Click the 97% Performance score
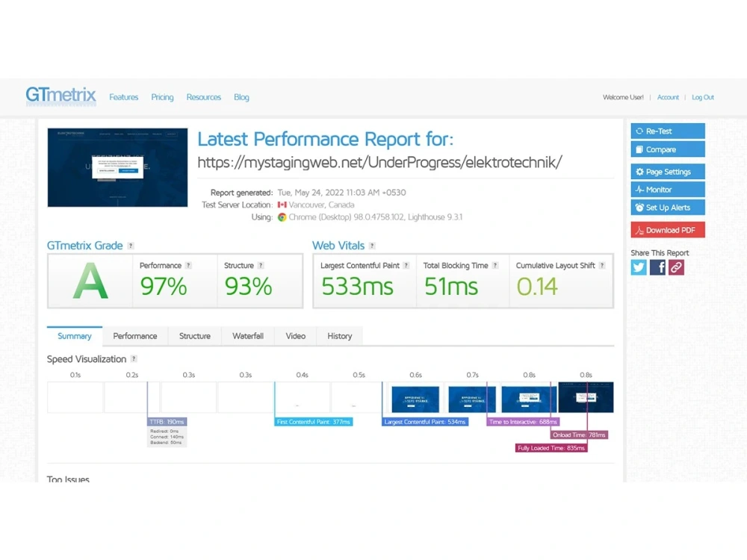The image size is (747, 560). pos(164,286)
